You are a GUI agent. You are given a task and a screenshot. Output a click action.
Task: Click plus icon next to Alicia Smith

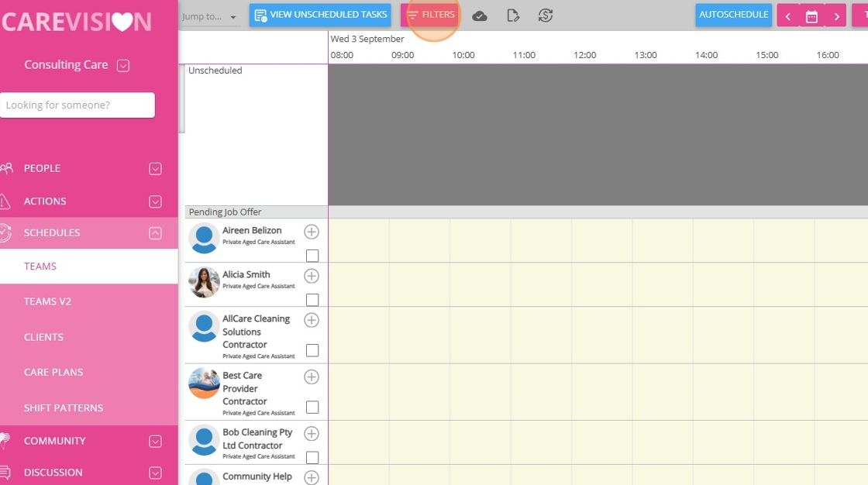(x=312, y=276)
